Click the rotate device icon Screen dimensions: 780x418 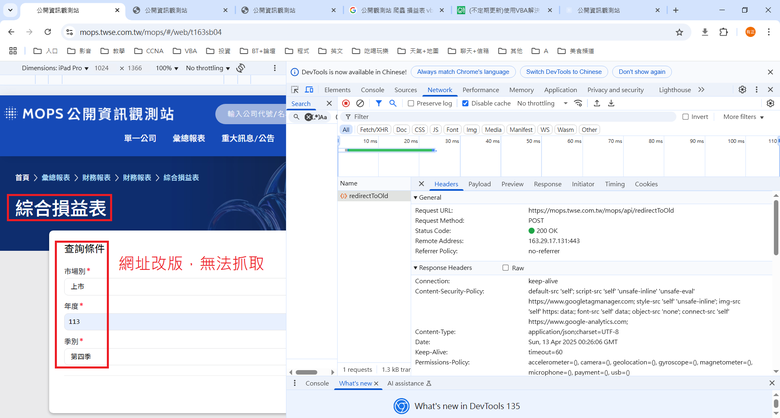[241, 68]
